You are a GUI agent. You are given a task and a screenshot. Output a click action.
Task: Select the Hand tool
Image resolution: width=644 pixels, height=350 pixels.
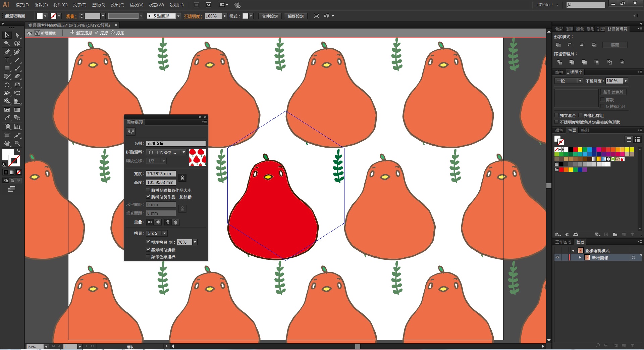7,143
